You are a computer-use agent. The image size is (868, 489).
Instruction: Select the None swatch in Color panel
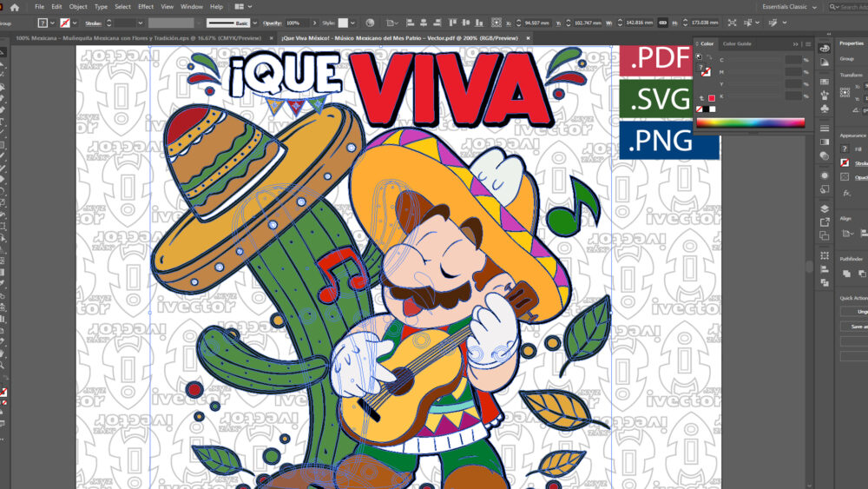[x=699, y=109]
